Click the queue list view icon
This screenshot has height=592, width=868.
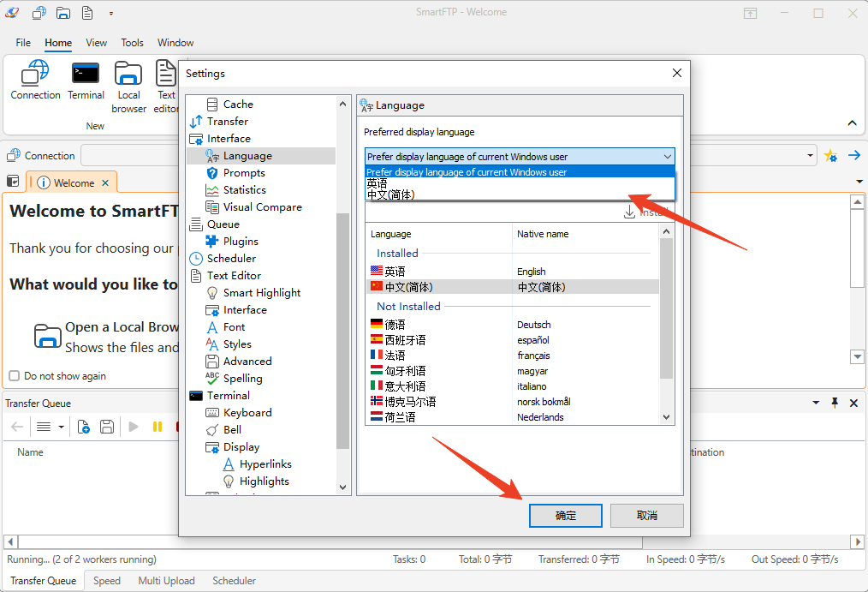[43, 427]
